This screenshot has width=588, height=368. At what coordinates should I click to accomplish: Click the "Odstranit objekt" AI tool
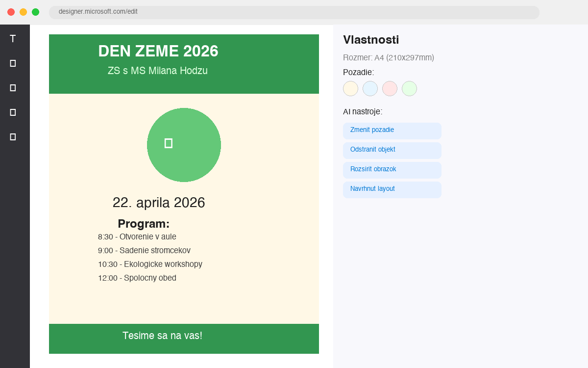coord(392,150)
